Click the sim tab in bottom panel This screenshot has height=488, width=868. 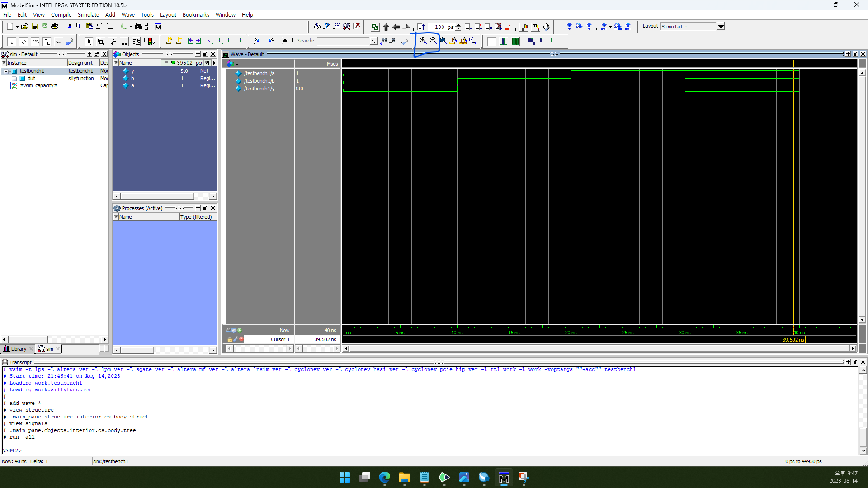coord(49,348)
